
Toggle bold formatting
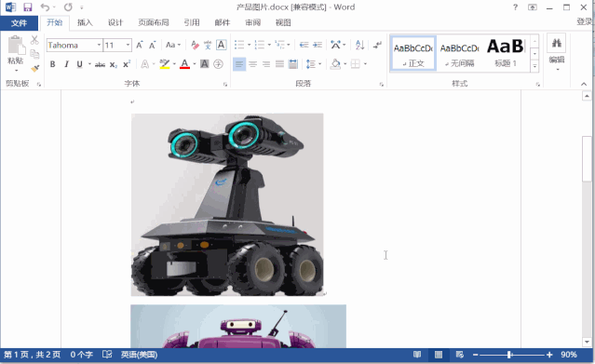click(53, 64)
